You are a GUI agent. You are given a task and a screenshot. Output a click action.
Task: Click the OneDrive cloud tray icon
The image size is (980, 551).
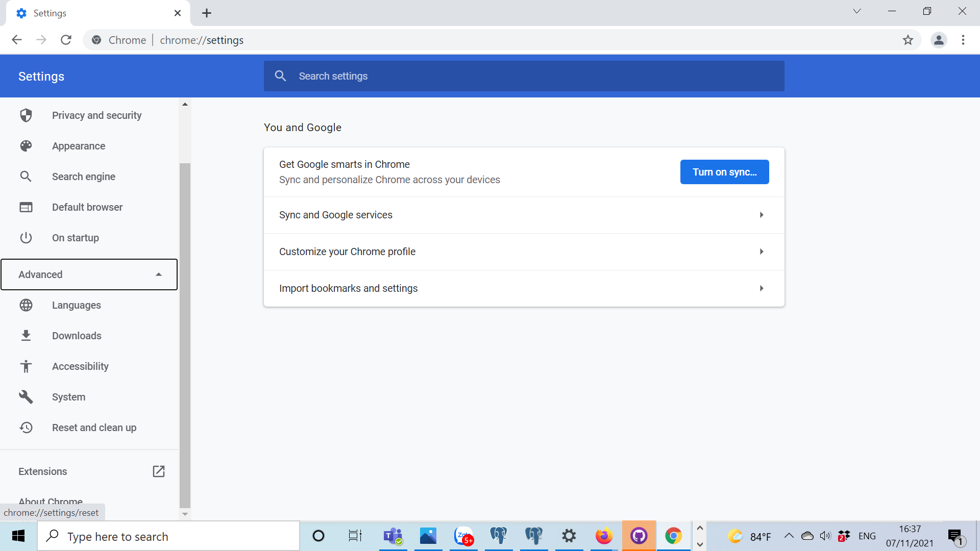pos(807,536)
